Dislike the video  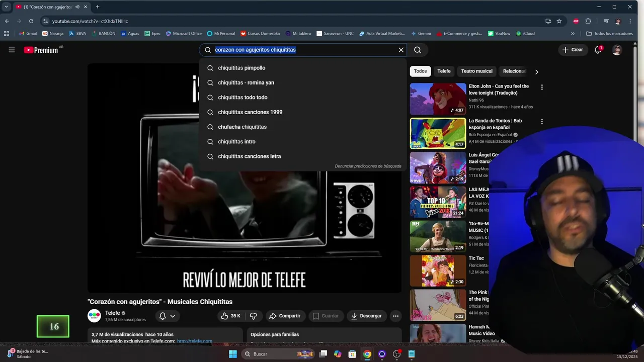pos(253,316)
